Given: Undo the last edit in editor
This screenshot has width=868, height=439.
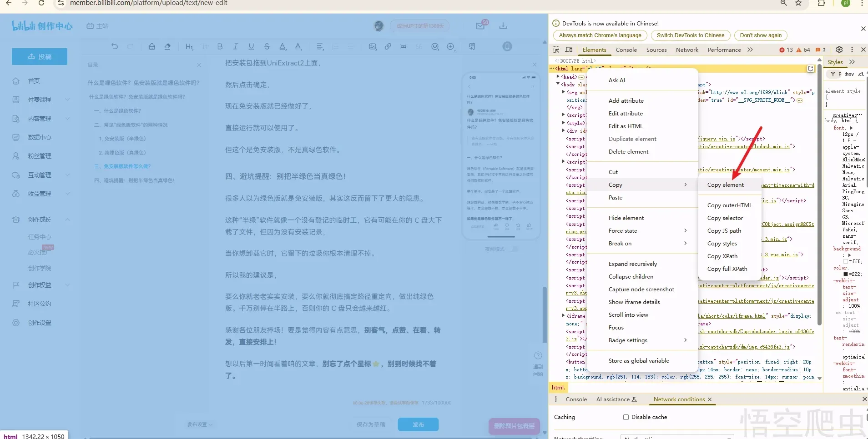Looking at the screenshot, I should [115, 46].
